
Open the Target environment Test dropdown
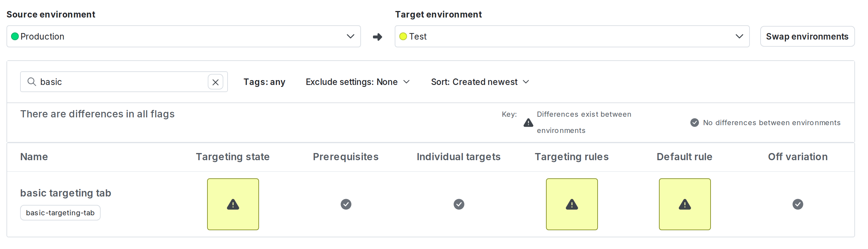pyautogui.click(x=572, y=36)
